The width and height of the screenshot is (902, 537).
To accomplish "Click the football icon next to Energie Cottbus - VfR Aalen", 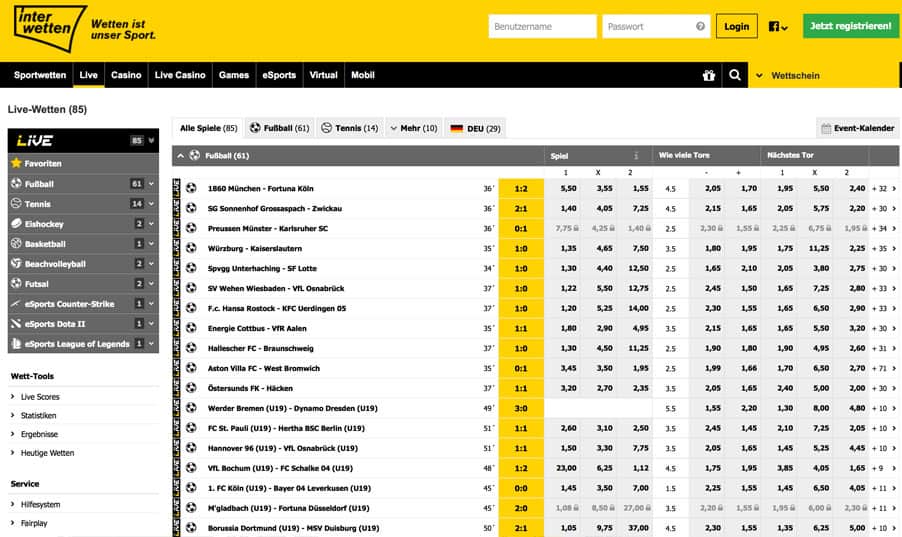I will (192, 328).
